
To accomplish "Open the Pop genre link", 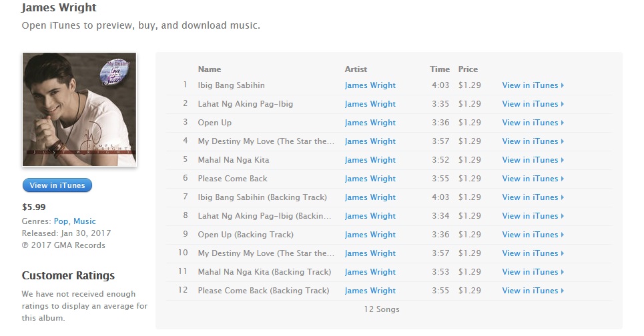I will point(61,221).
